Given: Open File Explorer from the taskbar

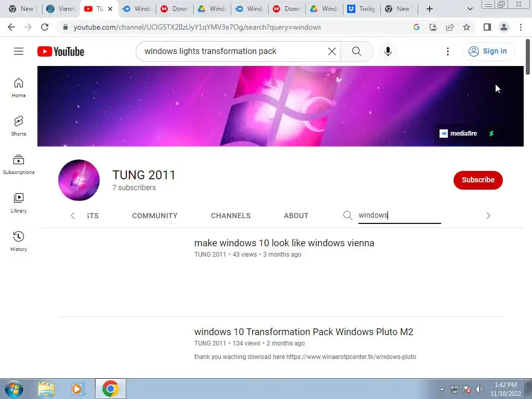Looking at the screenshot, I should [46, 389].
